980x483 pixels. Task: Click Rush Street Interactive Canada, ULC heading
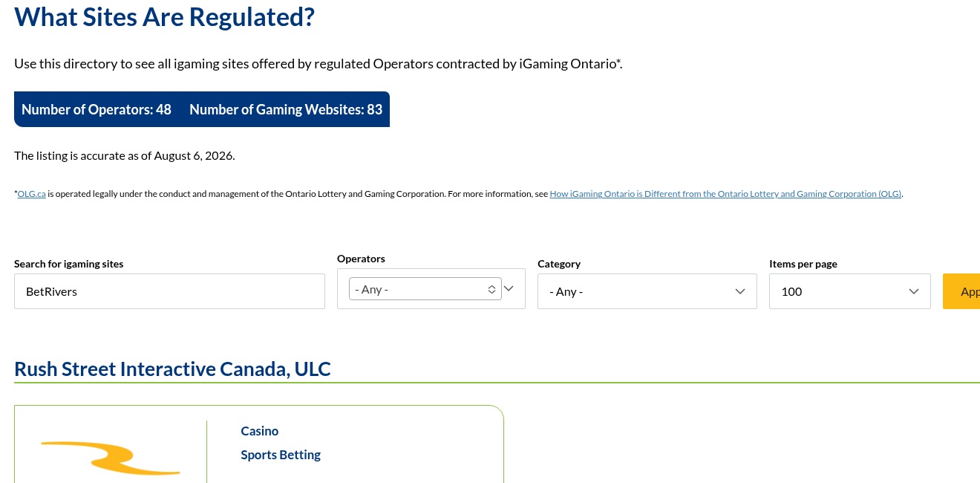point(172,369)
